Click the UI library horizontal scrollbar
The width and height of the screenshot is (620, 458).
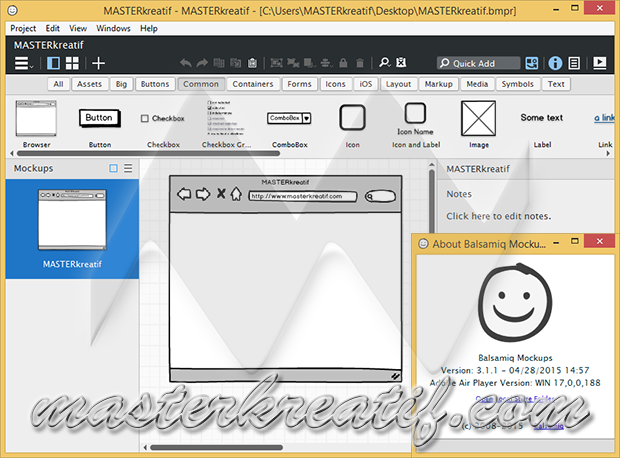pos(148,153)
